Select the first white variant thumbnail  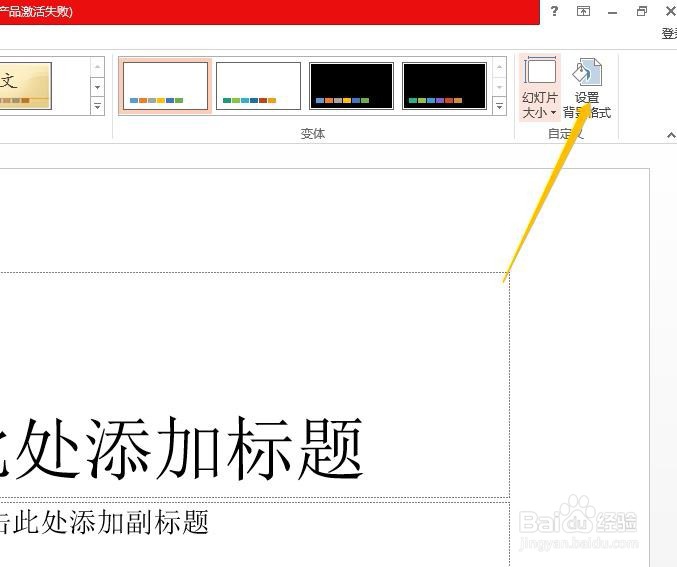(x=165, y=86)
